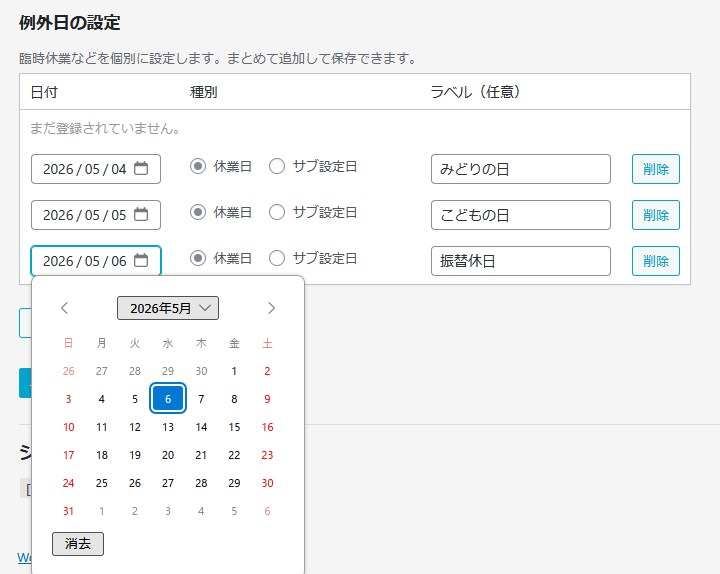This screenshot has height=574, width=720.
Task: Click calendar icon in 2026/05/06 date field
Action: (141, 260)
